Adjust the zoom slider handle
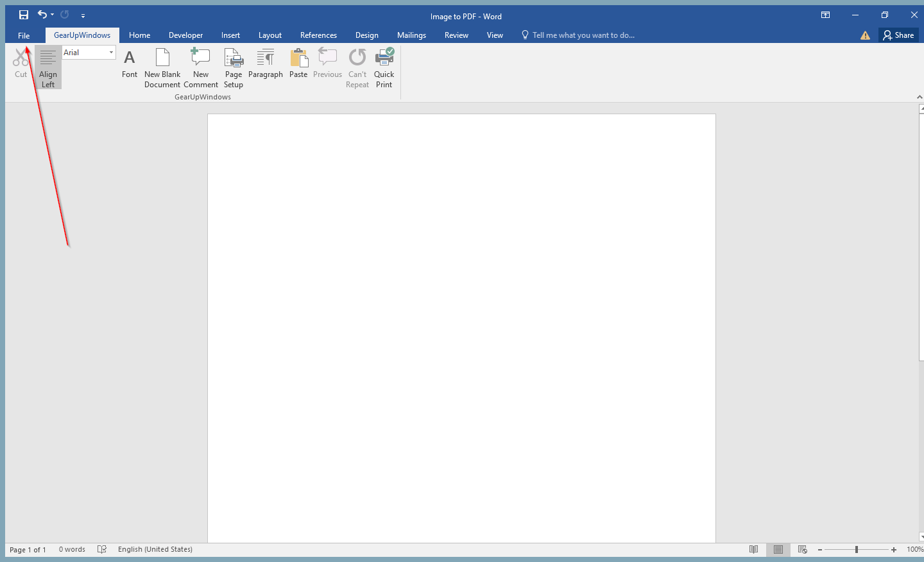924x562 pixels. [857, 550]
